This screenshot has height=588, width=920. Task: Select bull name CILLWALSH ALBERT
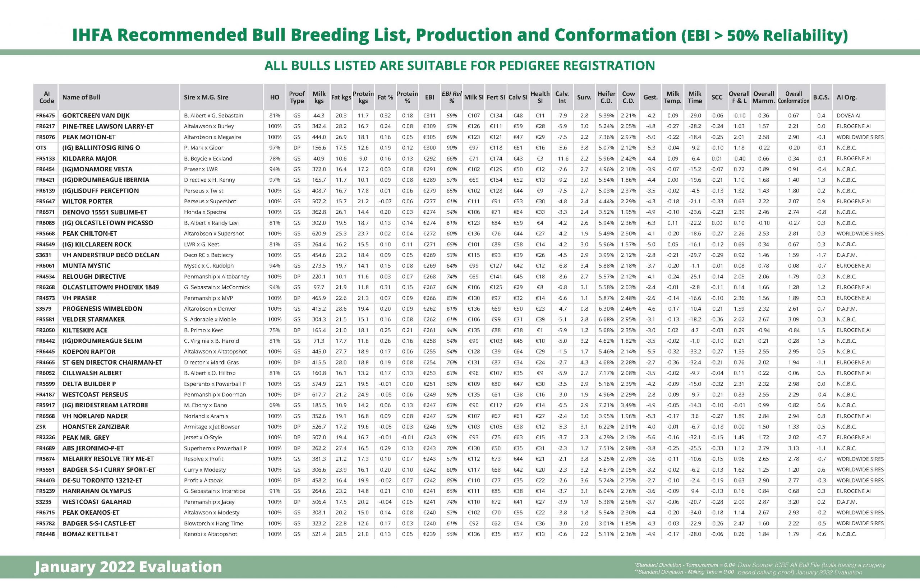click(x=92, y=373)
